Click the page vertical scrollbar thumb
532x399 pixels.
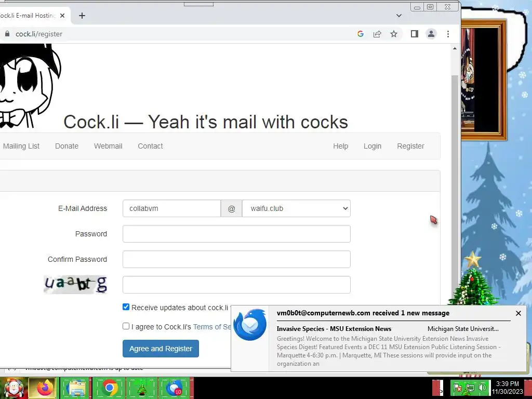(455, 190)
